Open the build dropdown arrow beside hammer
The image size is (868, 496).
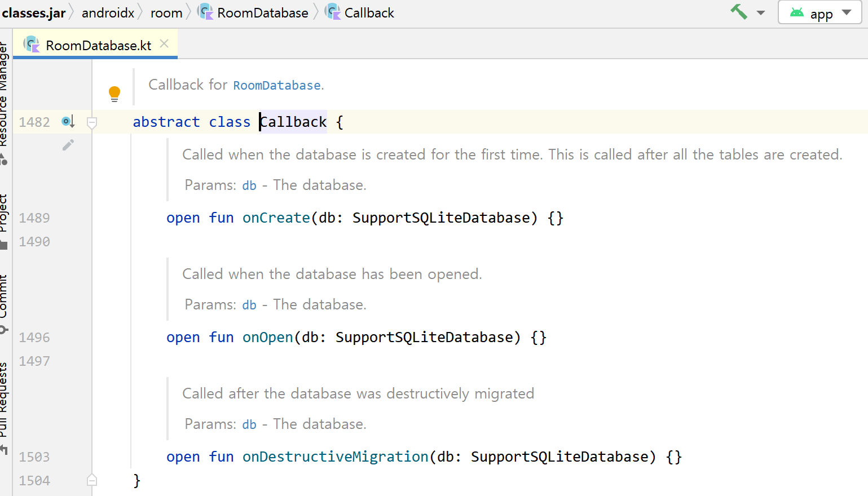click(x=761, y=13)
